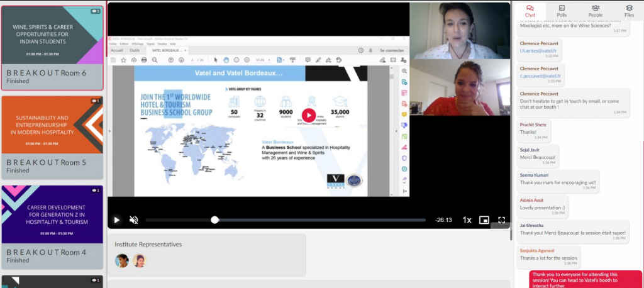The width and height of the screenshot is (644, 288).
Task: Select the second institute representative avatar
Action: 139,260
